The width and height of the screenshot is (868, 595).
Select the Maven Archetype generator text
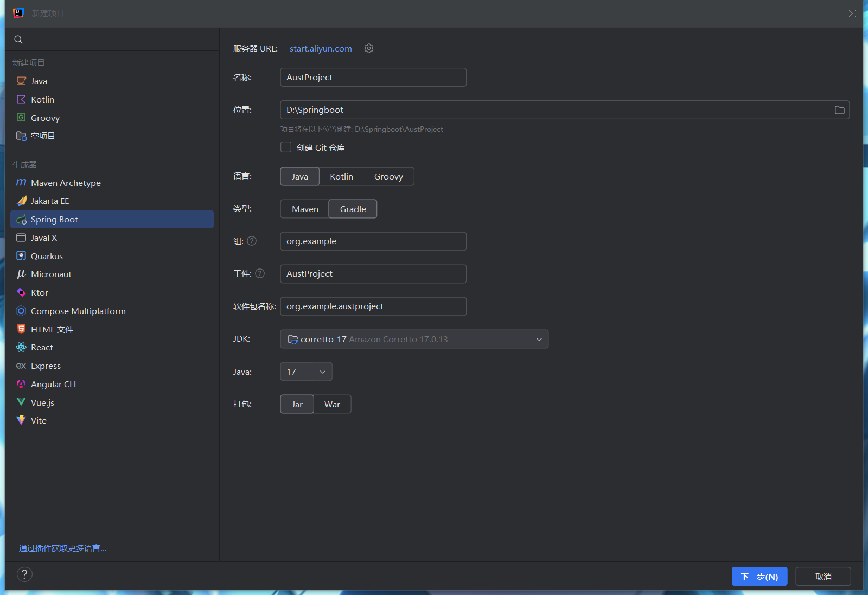pyautogui.click(x=66, y=183)
